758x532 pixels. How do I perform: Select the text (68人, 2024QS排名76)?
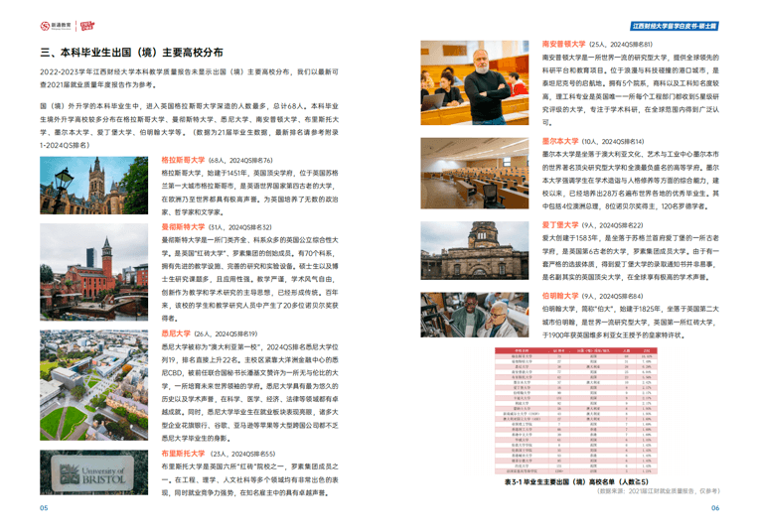point(240,160)
